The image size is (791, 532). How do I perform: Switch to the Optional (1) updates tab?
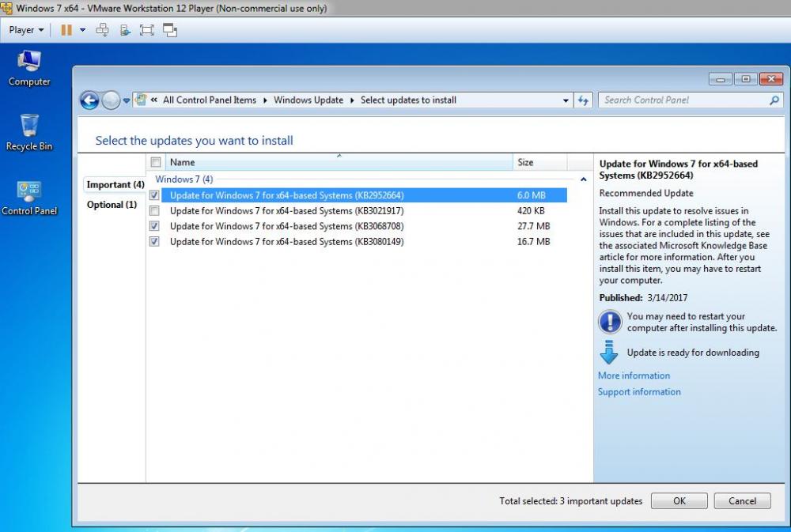[112, 205]
